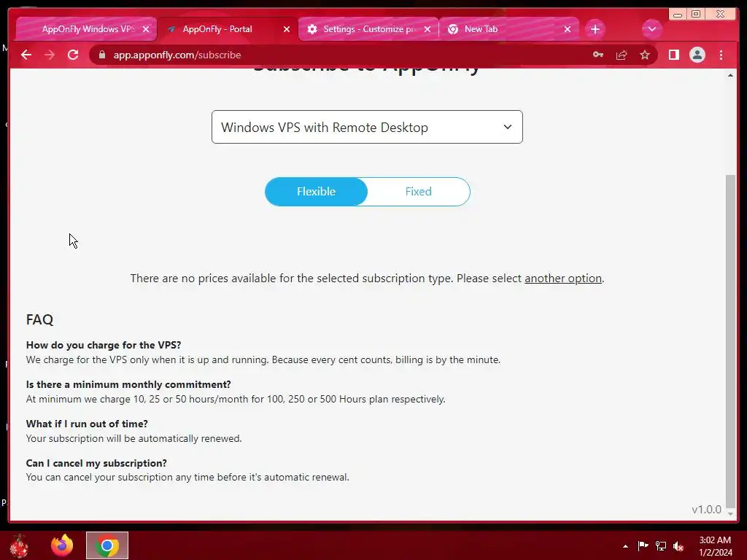Click 'Is there a minimum monthly commitment?'
Screen dimensions: 747x560
[128, 384]
